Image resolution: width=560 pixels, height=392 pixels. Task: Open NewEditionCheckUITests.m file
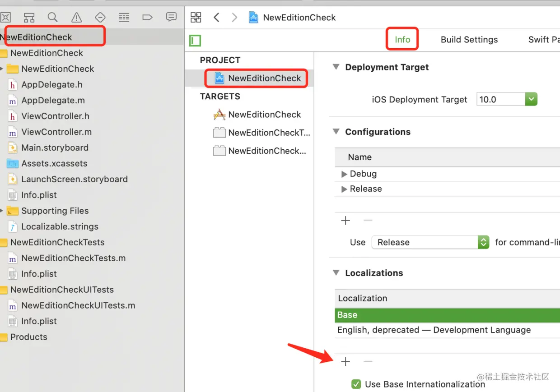click(78, 305)
